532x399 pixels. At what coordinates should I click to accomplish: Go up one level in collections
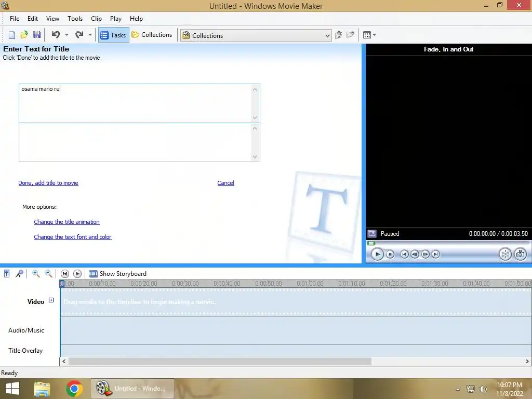tap(338, 35)
